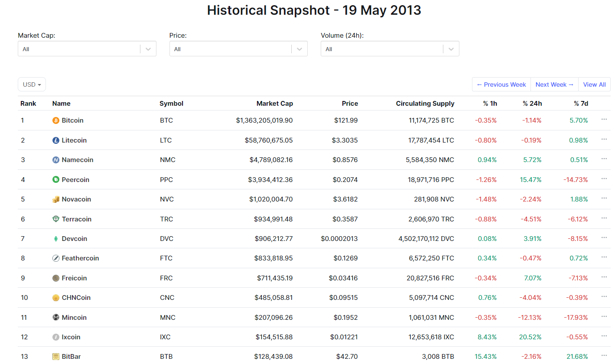Open the Bitcoin name link
Viewport: 615px width, 364px height.
(72, 120)
